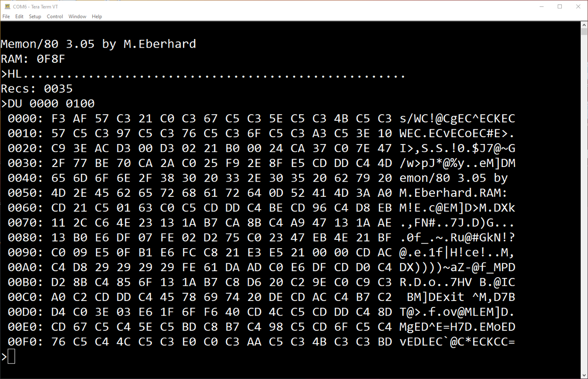This screenshot has width=588, height=379.
Task: Minimize the Tera Term window
Action: pyautogui.click(x=538, y=6)
